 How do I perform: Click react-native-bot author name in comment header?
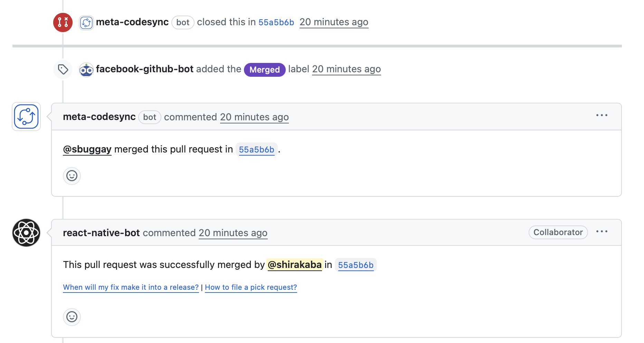[101, 233]
